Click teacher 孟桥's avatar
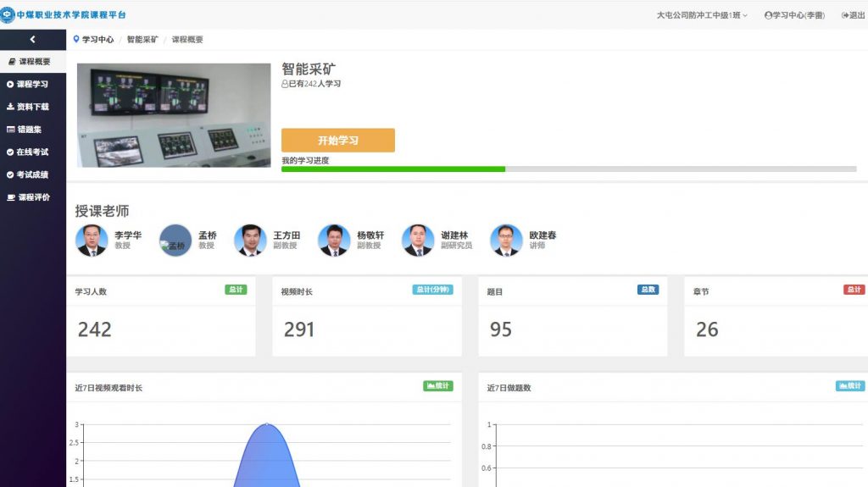Image resolution: width=868 pixels, height=487 pixels. click(x=175, y=241)
